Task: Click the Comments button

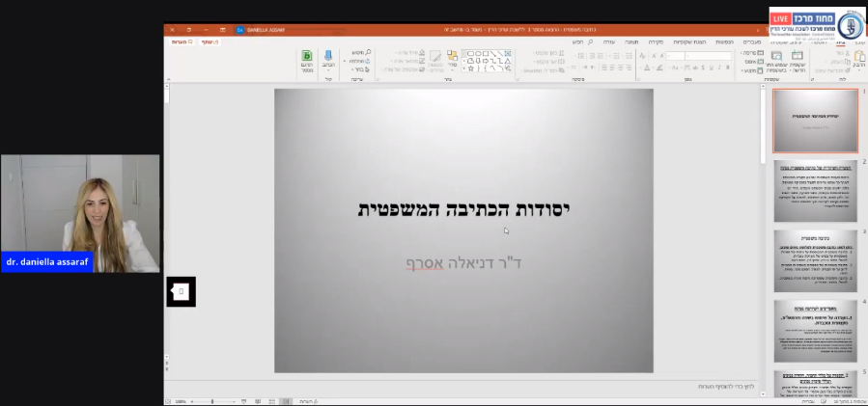Action: (182, 42)
